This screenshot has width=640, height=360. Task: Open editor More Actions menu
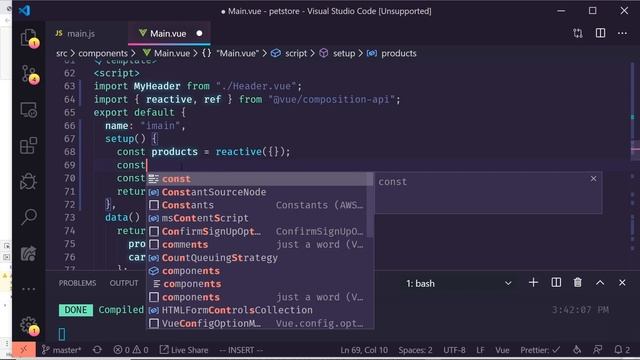pyautogui.click(x=622, y=33)
